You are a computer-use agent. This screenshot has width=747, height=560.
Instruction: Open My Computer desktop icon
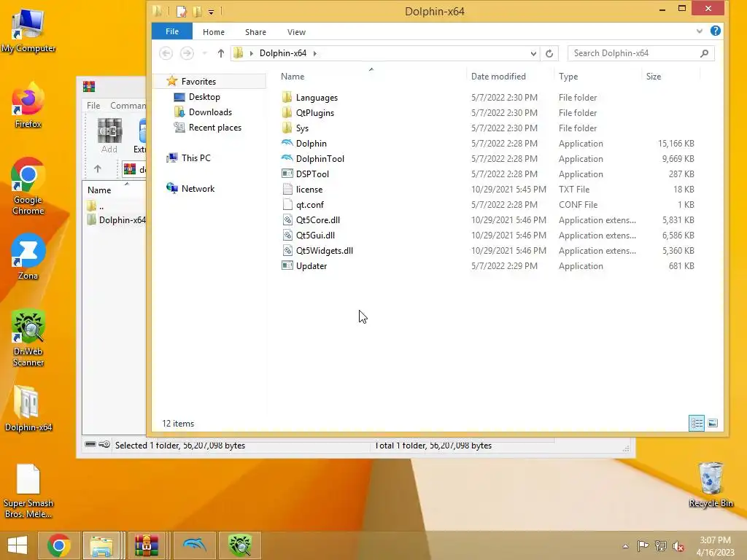(28, 31)
